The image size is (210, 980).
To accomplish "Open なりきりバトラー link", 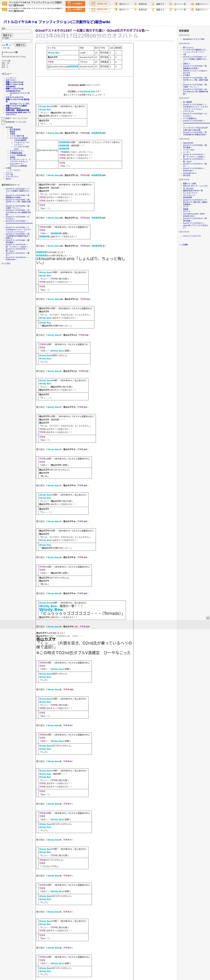I will pyautogui.click(x=17, y=151).
